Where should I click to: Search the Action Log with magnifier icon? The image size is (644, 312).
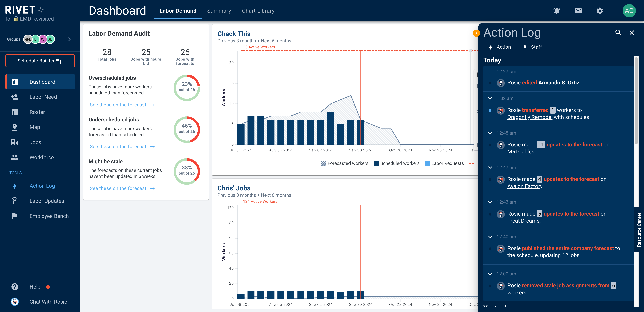coord(618,33)
